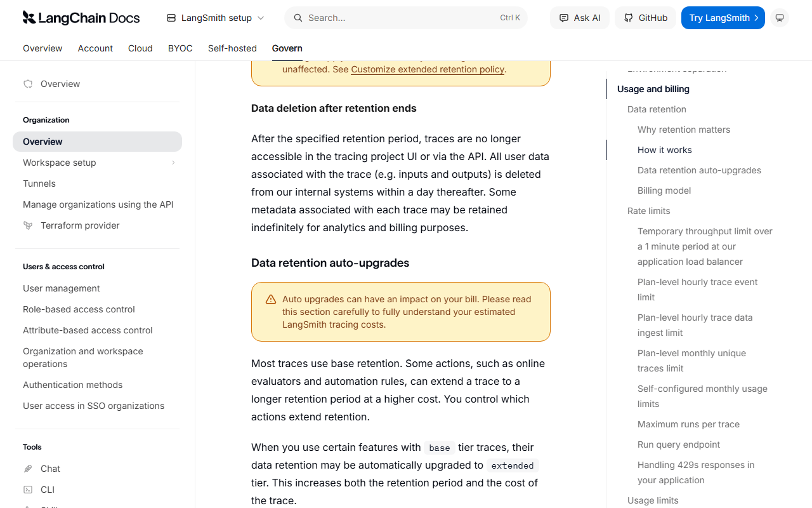
Task: Open Attribute-based access control page
Action: (88, 330)
